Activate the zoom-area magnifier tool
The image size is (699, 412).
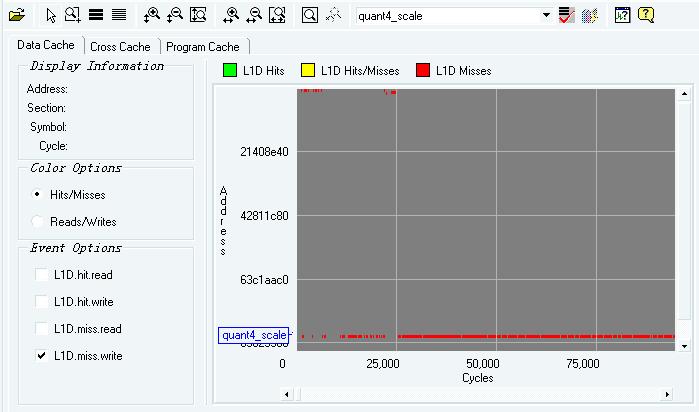pos(72,15)
